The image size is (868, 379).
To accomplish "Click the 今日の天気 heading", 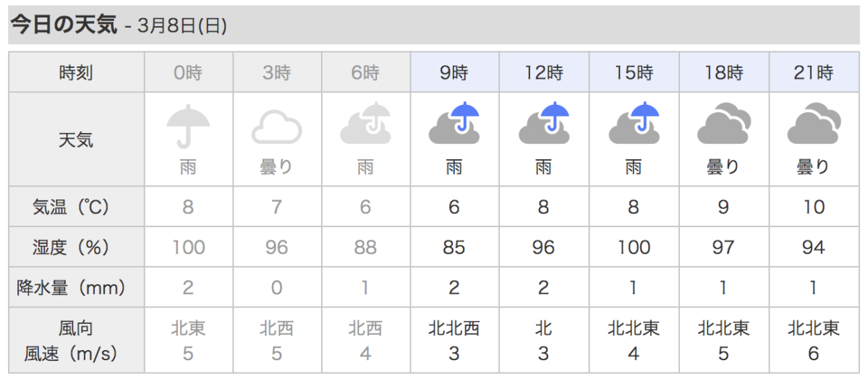I will pos(63,25).
